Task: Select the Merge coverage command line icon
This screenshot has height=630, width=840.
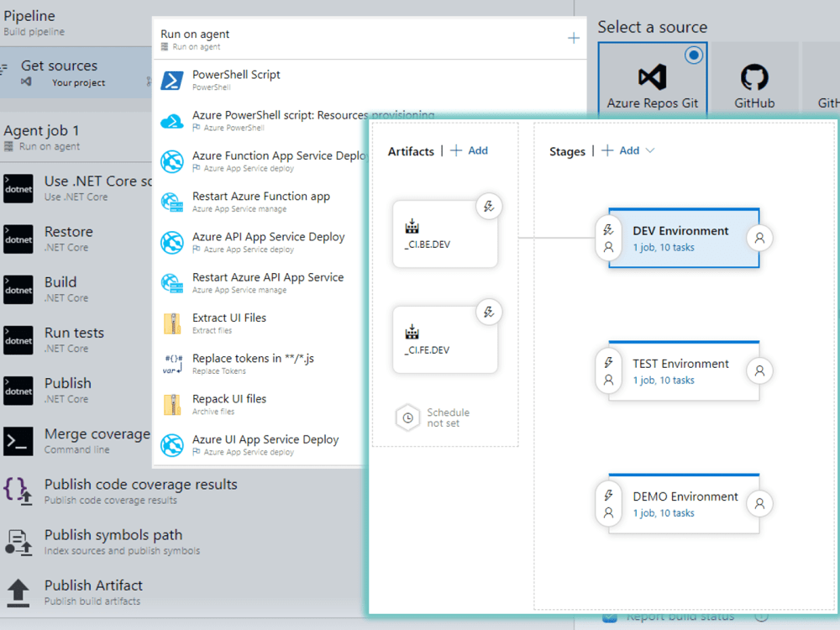Action: pyautogui.click(x=18, y=440)
